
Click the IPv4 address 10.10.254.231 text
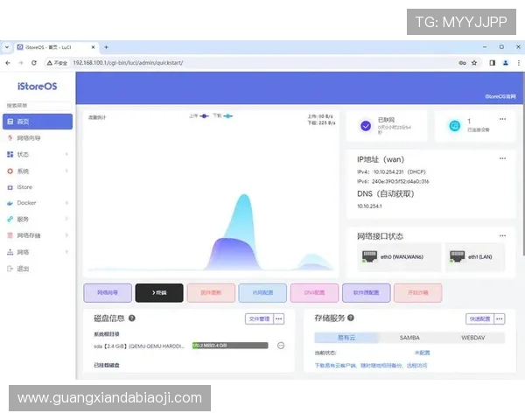388,171
